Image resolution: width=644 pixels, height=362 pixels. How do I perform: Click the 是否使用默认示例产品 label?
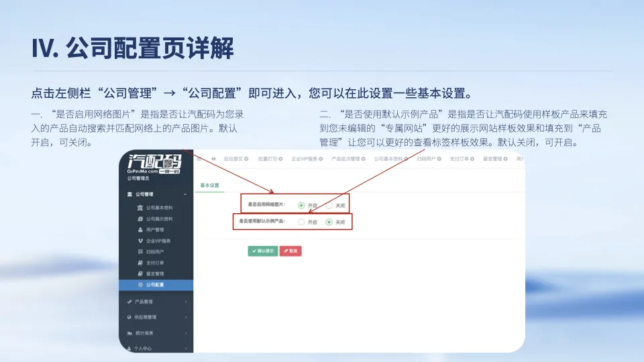click(262, 221)
